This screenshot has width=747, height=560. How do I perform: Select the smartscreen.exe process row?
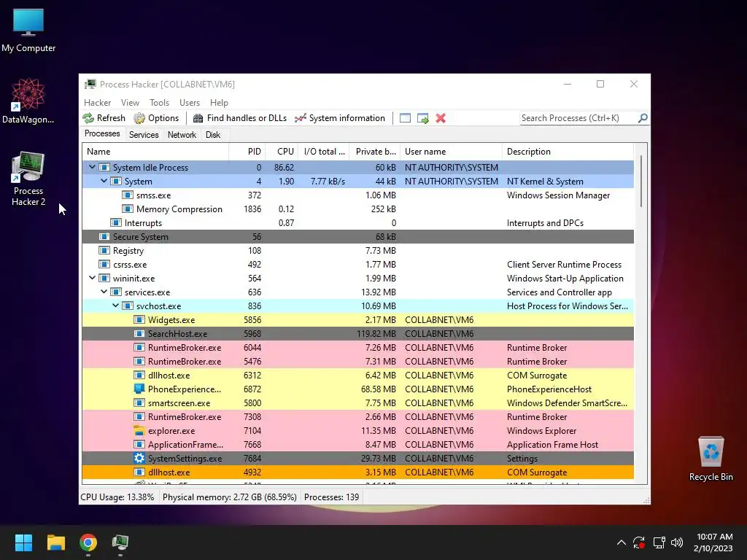[357, 402]
